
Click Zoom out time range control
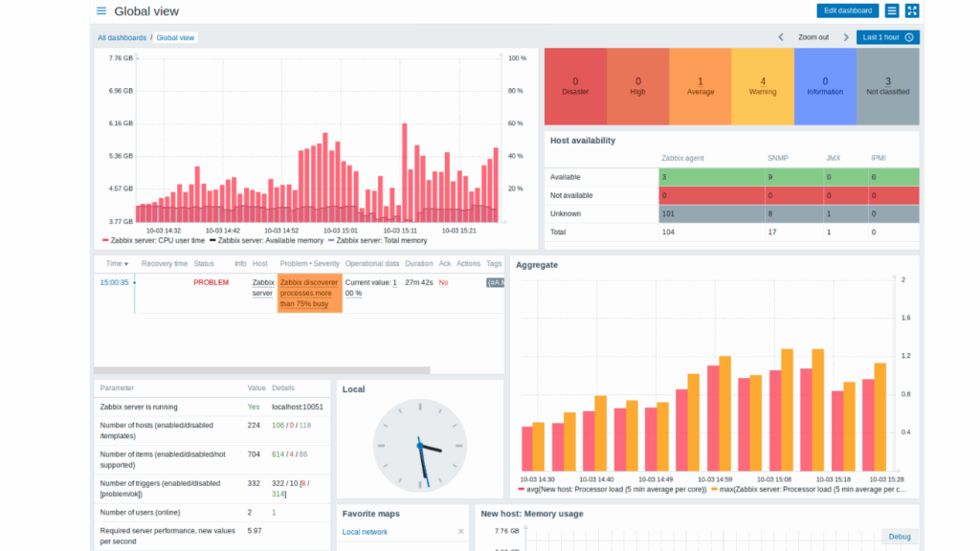pos(813,37)
